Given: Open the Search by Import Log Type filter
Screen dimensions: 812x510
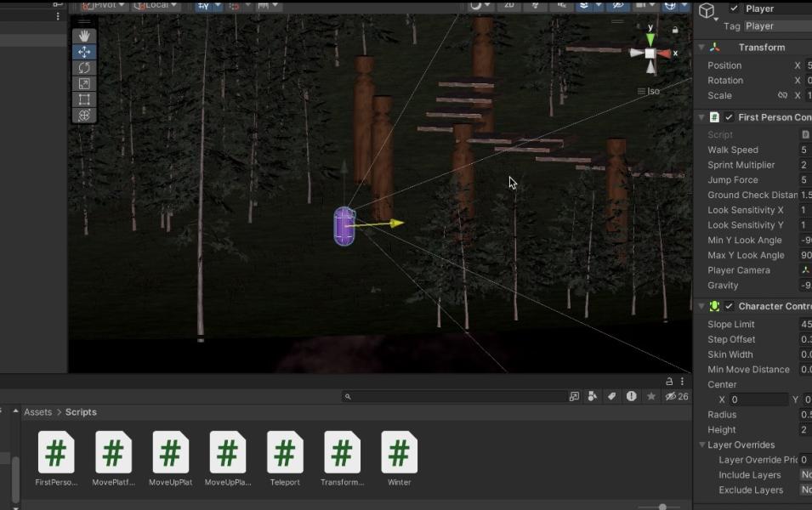Looking at the screenshot, I should click(x=631, y=396).
